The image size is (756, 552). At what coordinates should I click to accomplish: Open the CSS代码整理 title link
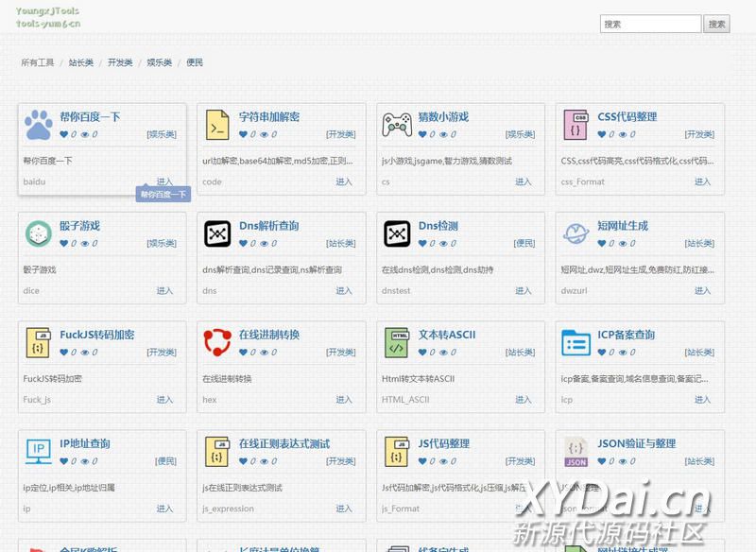[627, 116]
